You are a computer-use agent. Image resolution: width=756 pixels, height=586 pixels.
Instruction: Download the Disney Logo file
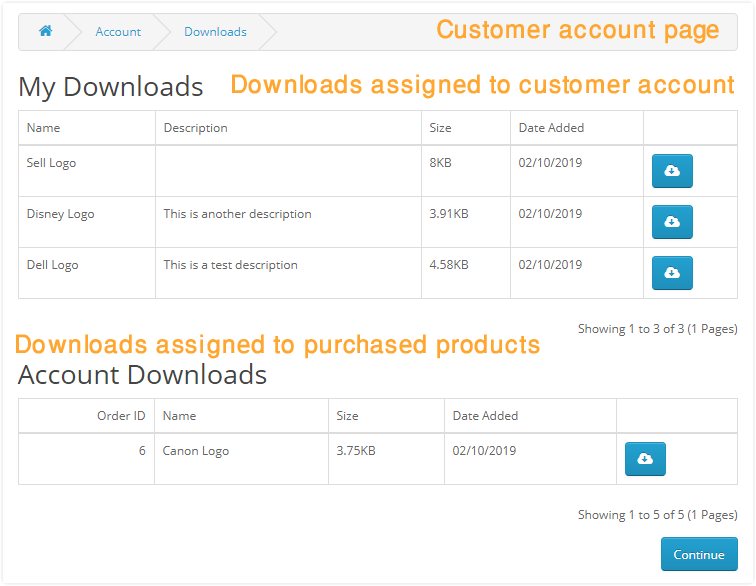coord(672,222)
